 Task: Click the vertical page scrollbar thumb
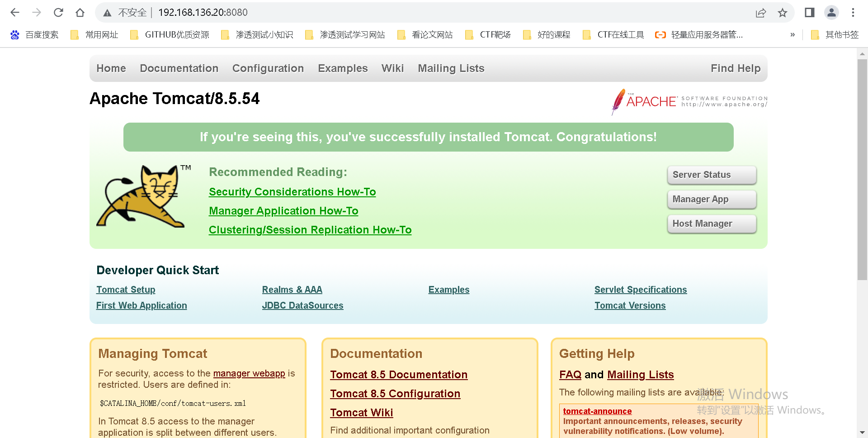862,170
